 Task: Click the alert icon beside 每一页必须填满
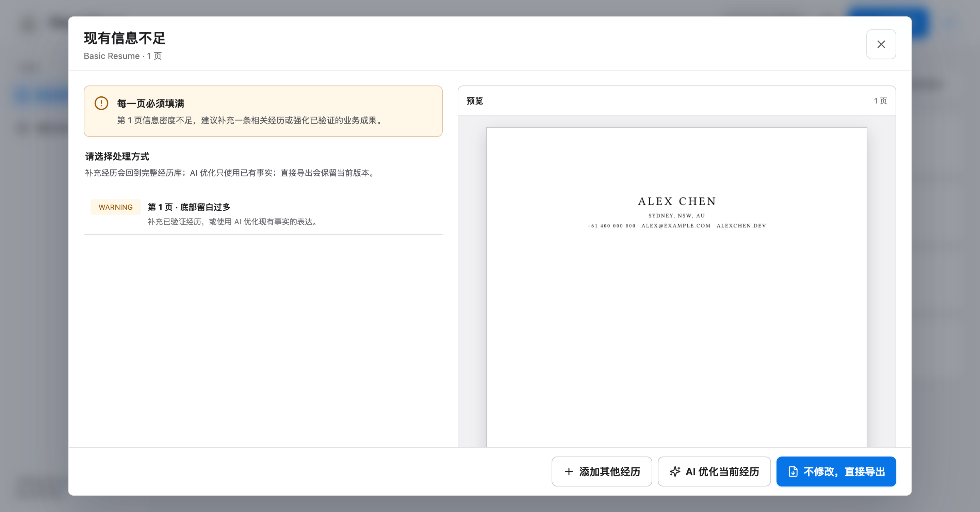(101, 103)
